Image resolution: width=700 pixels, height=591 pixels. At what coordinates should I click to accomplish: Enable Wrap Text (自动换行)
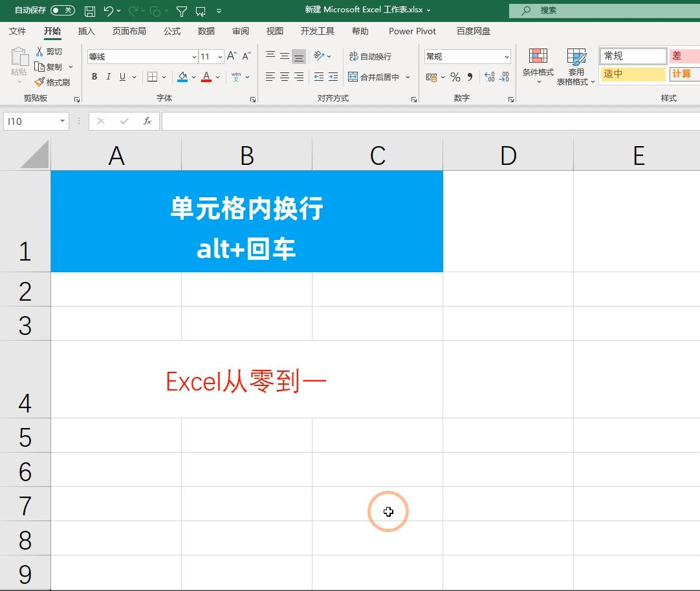click(x=369, y=56)
